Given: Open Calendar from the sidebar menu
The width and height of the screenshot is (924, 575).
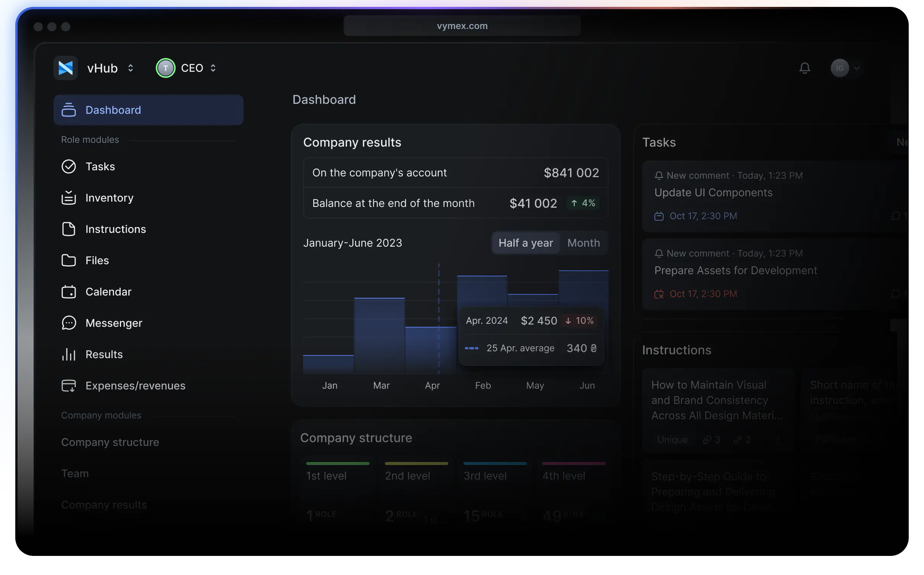Looking at the screenshot, I should (108, 292).
